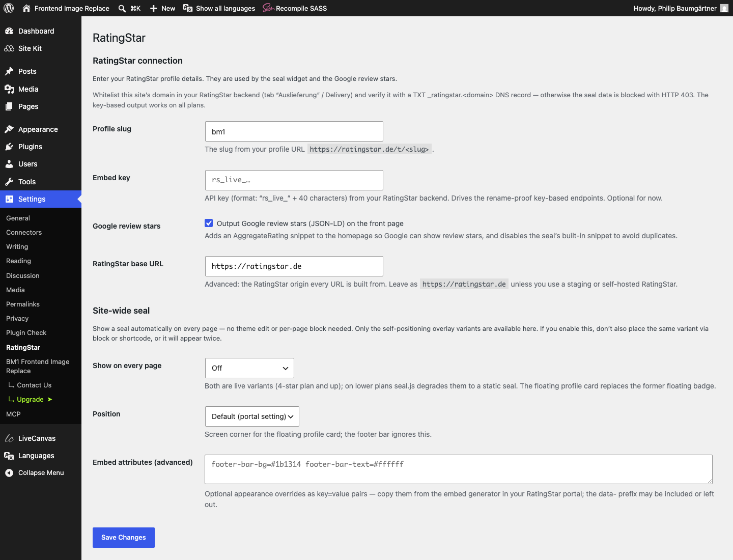Open the Plugins menu
This screenshot has height=560, width=733.
pyautogui.click(x=41, y=147)
